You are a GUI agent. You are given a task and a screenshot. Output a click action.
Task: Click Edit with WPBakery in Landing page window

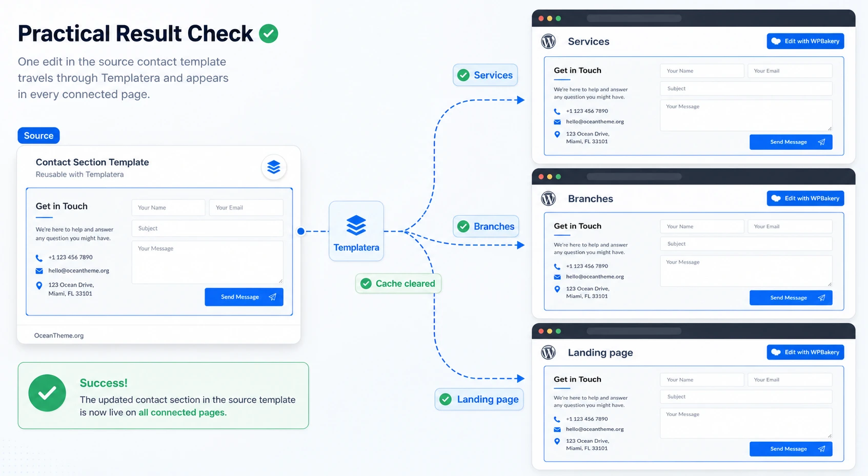[x=805, y=352]
